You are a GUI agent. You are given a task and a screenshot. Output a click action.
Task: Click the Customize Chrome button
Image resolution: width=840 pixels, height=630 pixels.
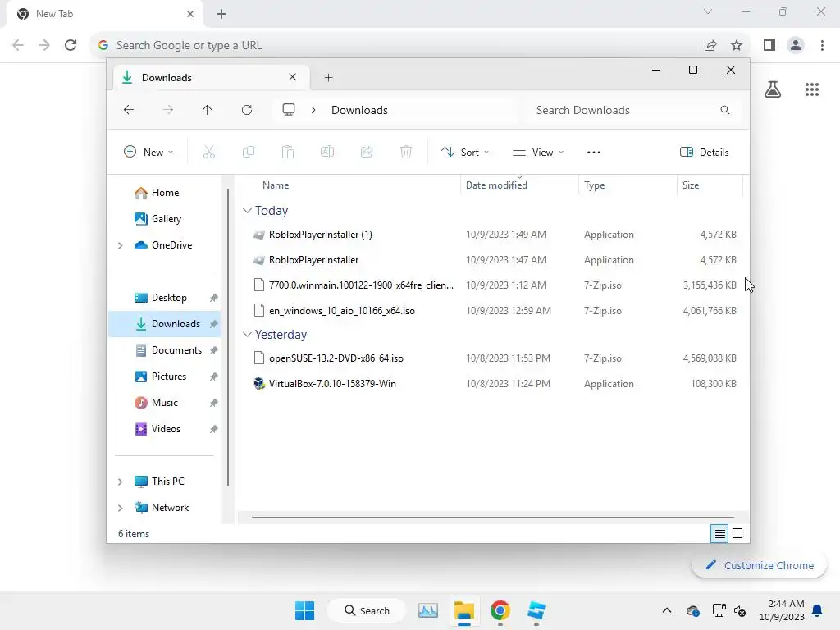pyautogui.click(x=759, y=565)
